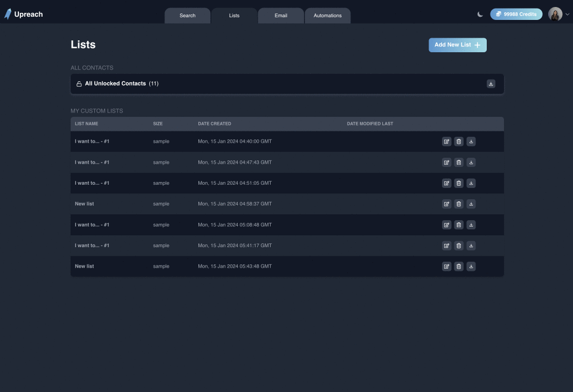Image resolution: width=573 pixels, height=392 pixels.
Task: Delete the New list created at 04:58:37
Action: [459, 204]
